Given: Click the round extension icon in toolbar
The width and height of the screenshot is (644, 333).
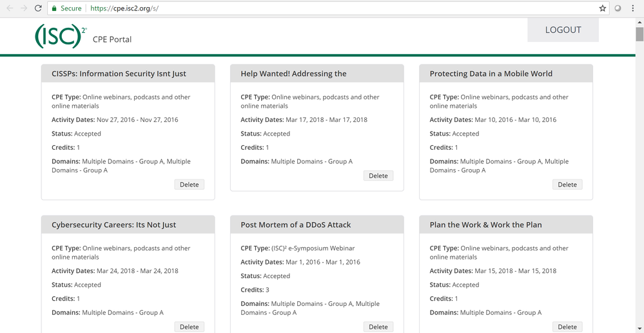Looking at the screenshot, I should pyautogui.click(x=618, y=8).
